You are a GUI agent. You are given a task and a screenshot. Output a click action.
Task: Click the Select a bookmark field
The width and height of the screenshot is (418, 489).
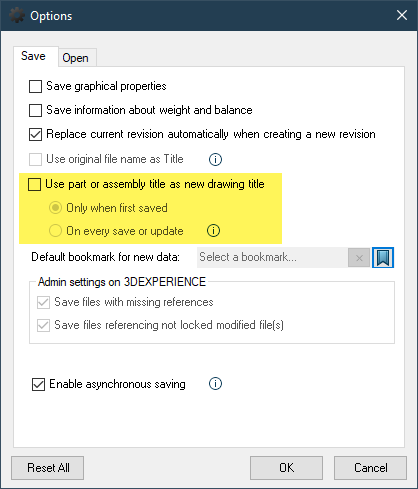(272, 257)
